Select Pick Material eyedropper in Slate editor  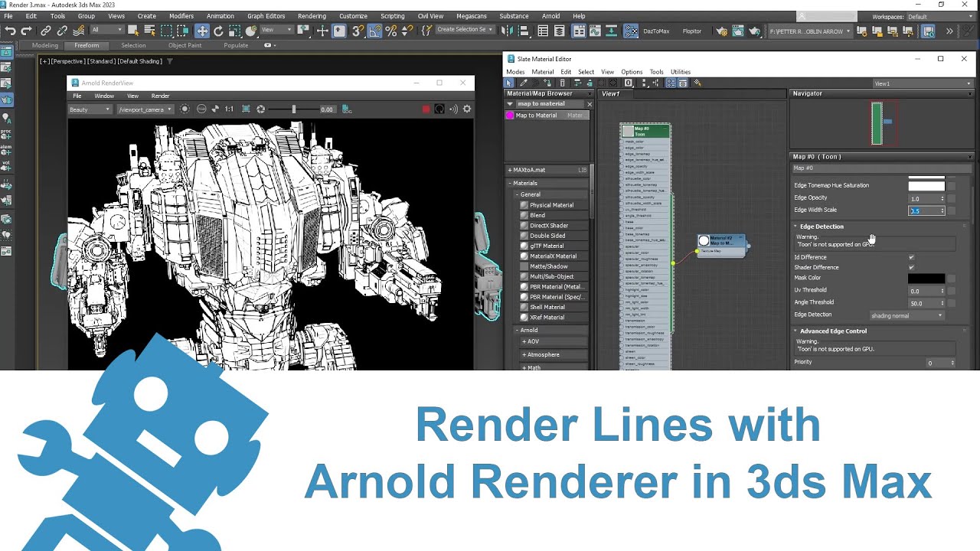[x=524, y=83]
